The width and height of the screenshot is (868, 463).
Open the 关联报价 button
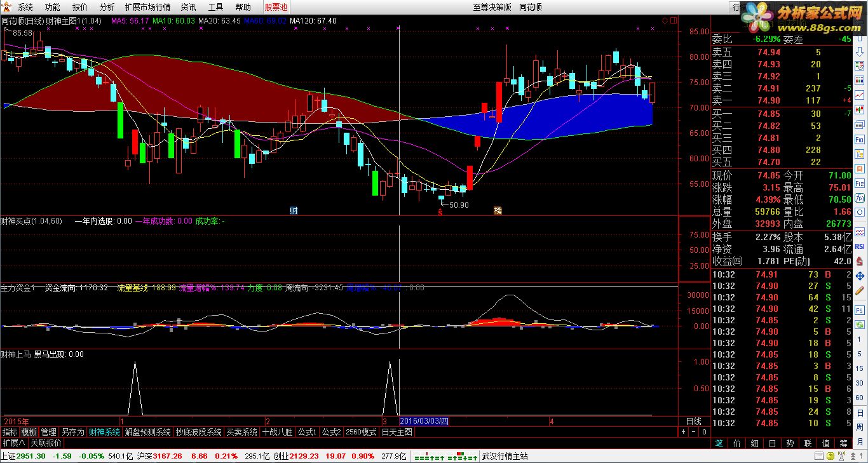coord(46,443)
